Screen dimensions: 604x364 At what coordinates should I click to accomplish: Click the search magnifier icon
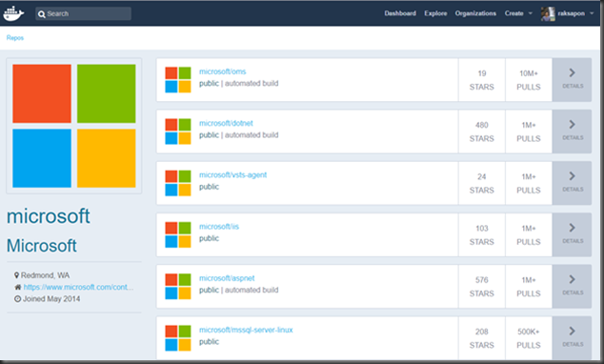click(42, 14)
